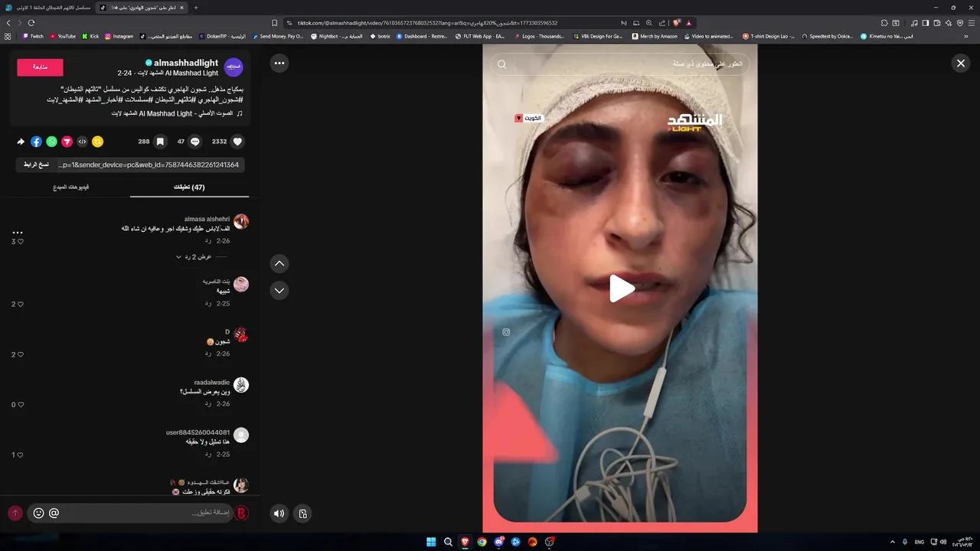Go to the next video with the down chevron
The width and height of the screenshot is (980, 551).
click(279, 290)
